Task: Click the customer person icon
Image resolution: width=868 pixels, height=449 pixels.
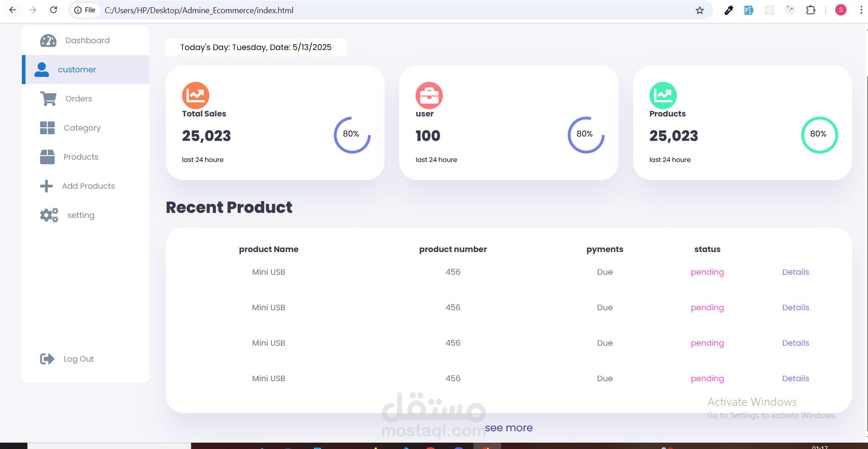Action: tap(42, 70)
